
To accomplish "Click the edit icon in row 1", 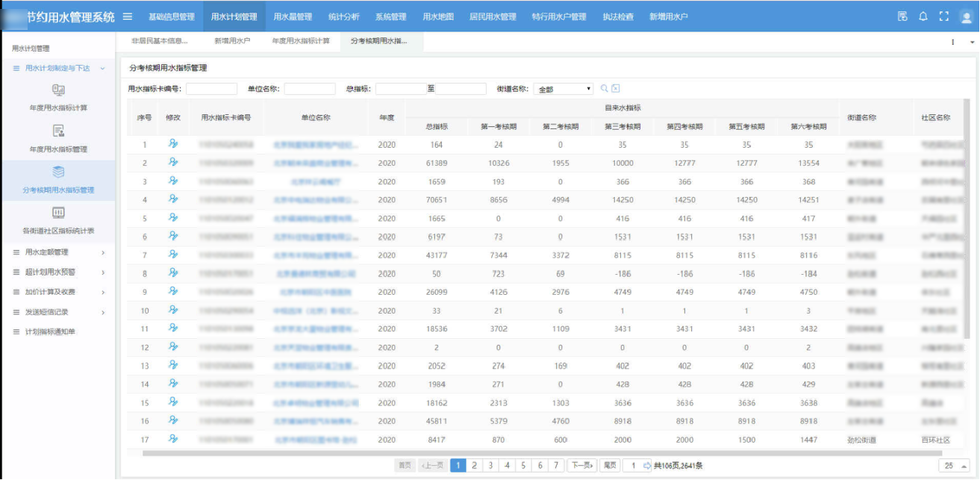I will coord(173,144).
